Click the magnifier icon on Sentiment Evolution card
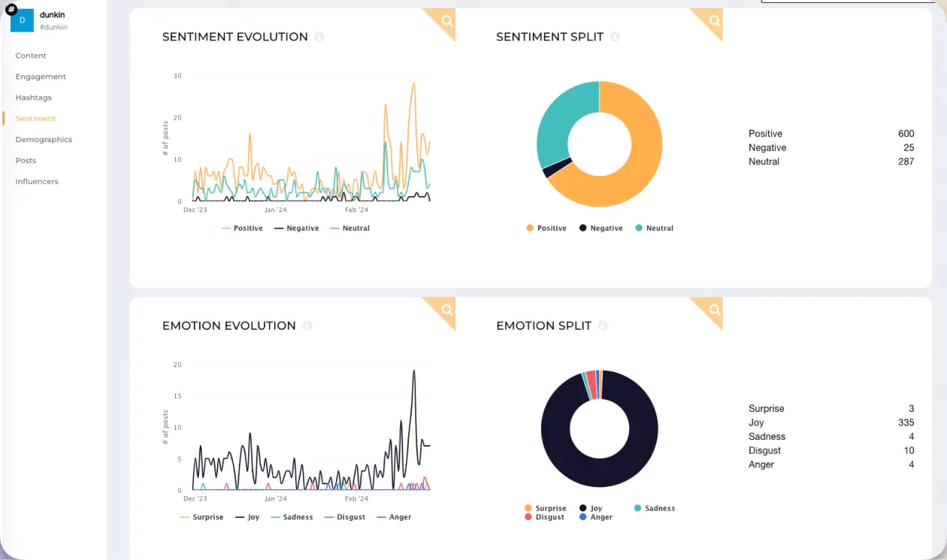The width and height of the screenshot is (947, 560). tap(446, 20)
